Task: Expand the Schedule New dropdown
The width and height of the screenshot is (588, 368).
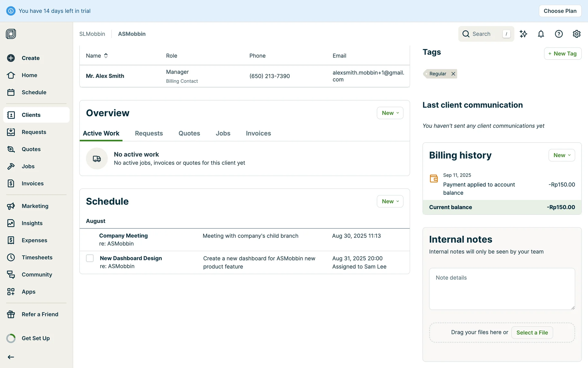Action: click(x=390, y=201)
